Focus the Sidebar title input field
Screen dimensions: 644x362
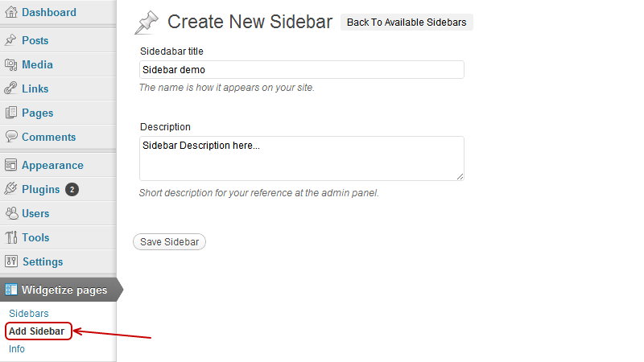[x=302, y=70]
